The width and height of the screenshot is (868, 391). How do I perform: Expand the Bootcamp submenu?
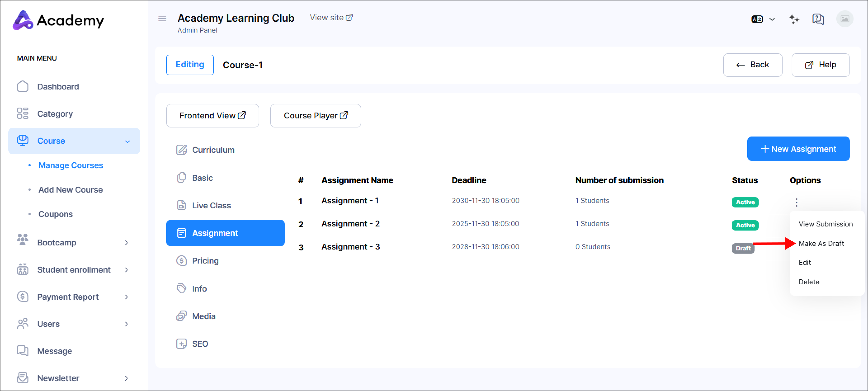pos(126,243)
